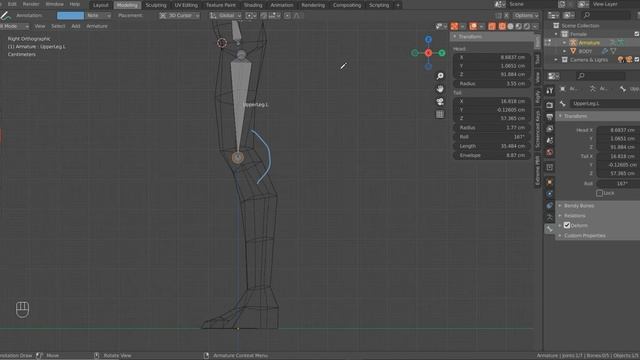
Task: Open the Armature menu in viewport header
Action: tap(97, 26)
